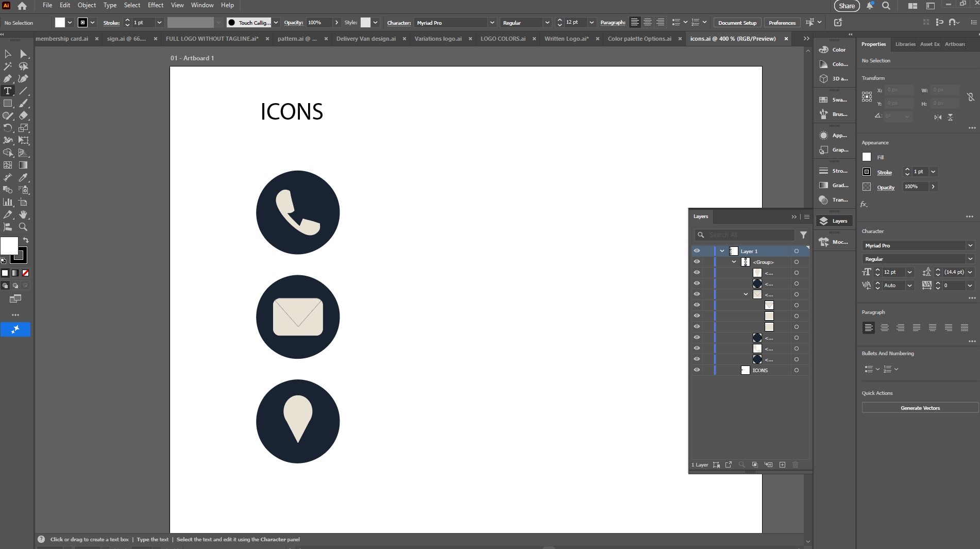Screen dimensions: 980x549
Task: Open the Window menu
Action: (x=202, y=5)
